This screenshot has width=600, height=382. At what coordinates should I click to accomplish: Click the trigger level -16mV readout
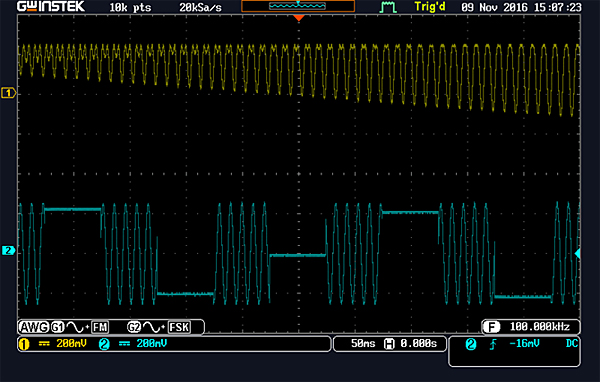524,344
